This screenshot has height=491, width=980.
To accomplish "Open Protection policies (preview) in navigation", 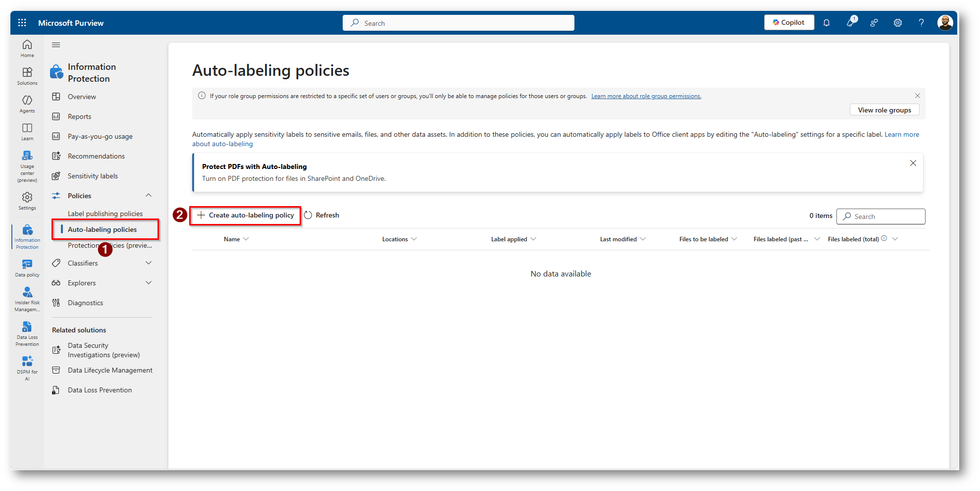I will [x=110, y=245].
